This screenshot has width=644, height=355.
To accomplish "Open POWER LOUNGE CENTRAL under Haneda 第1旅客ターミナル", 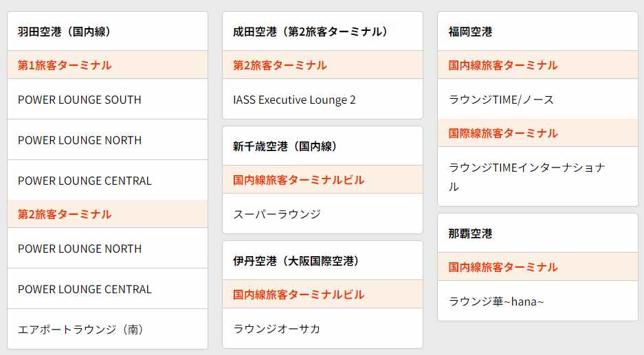I will pyautogui.click(x=85, y=181).
